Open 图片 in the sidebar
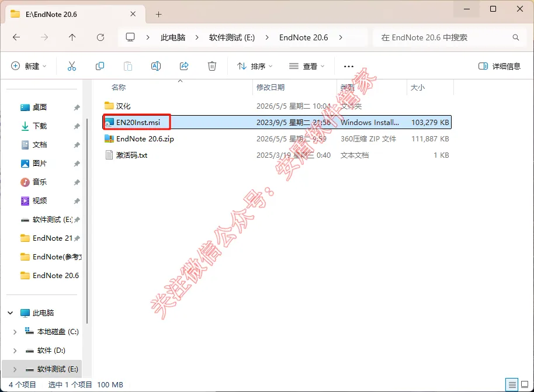 (40, 164)
